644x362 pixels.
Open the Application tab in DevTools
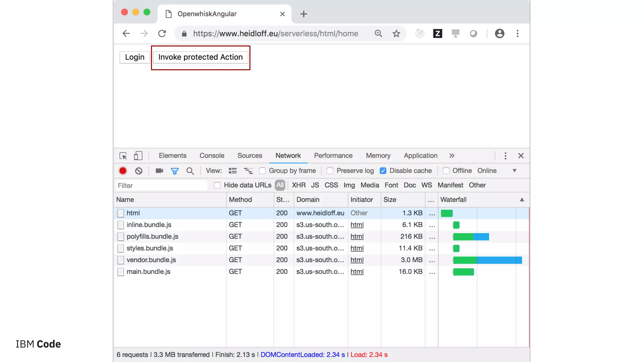[x=420, y=156]
